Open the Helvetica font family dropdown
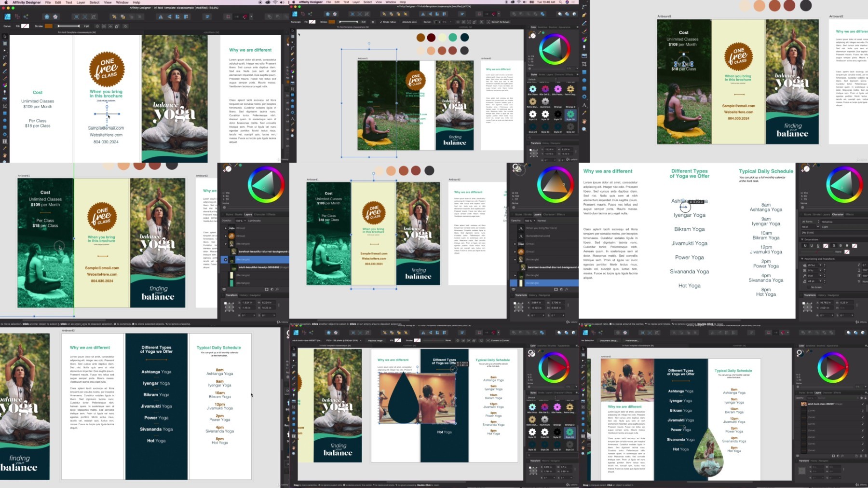The image size is (868, 488). click(x=845, y=222)
